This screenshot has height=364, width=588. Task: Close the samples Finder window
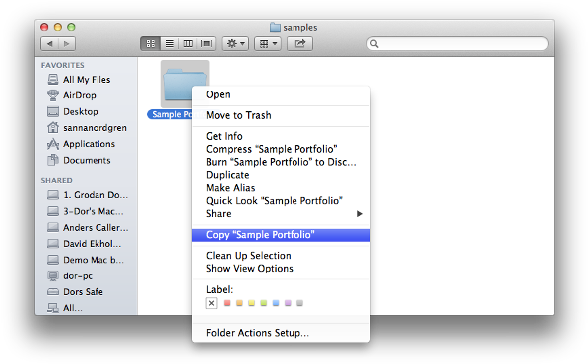point(44,27)
